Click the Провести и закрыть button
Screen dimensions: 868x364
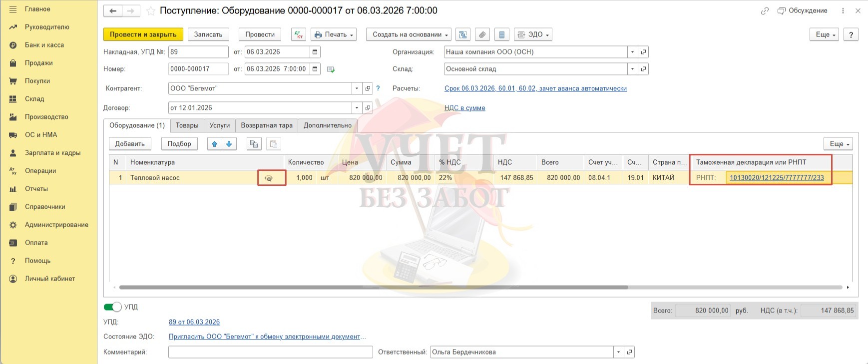coord(143,34)
